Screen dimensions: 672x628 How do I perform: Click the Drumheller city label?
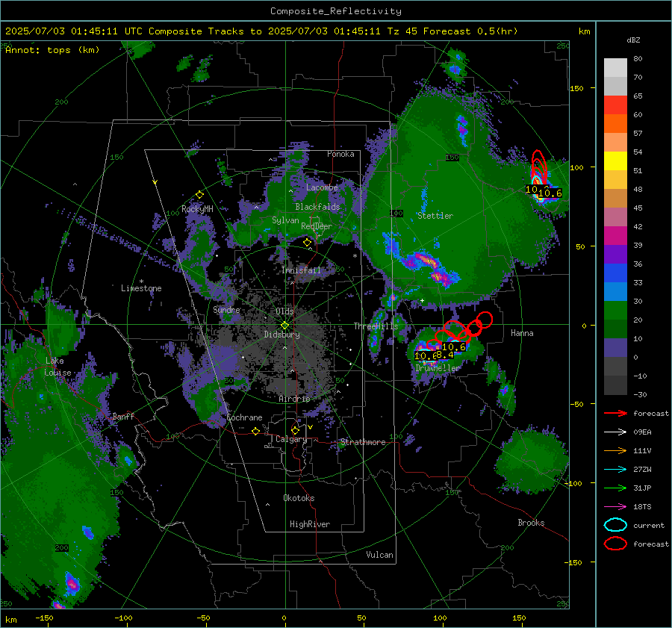(x=438, y=368)
